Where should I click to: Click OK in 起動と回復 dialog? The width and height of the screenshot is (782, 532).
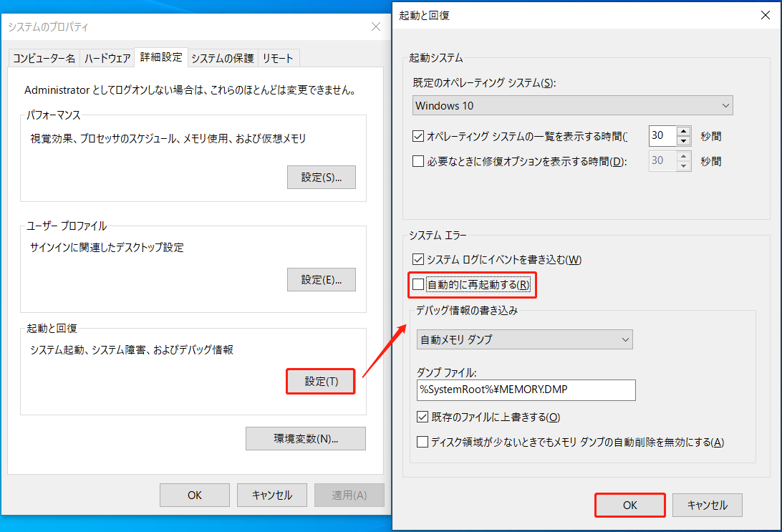point(630,505)
